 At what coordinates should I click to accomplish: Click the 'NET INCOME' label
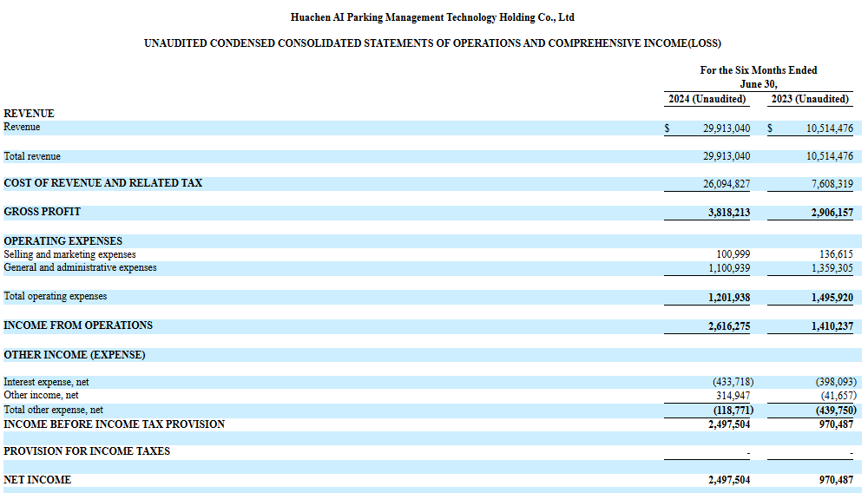[37, 480]
